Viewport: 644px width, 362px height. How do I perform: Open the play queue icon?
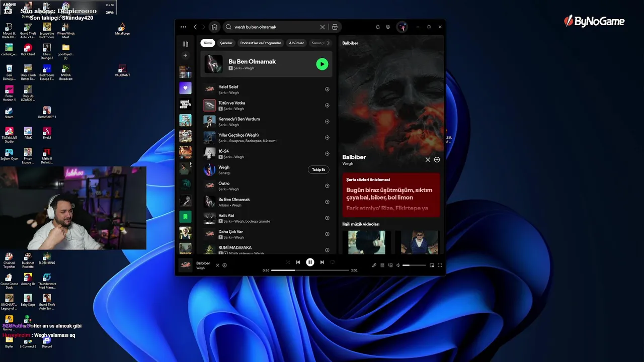382,265
